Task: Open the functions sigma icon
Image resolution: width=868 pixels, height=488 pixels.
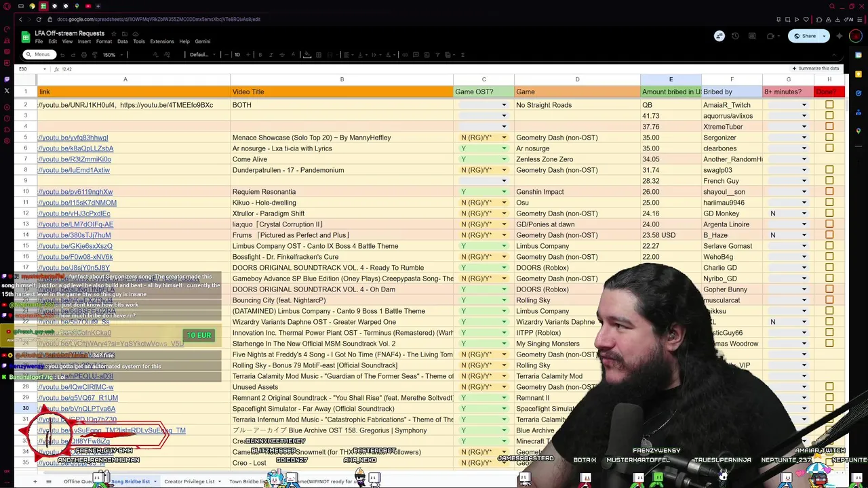Action: click(462, 55)
